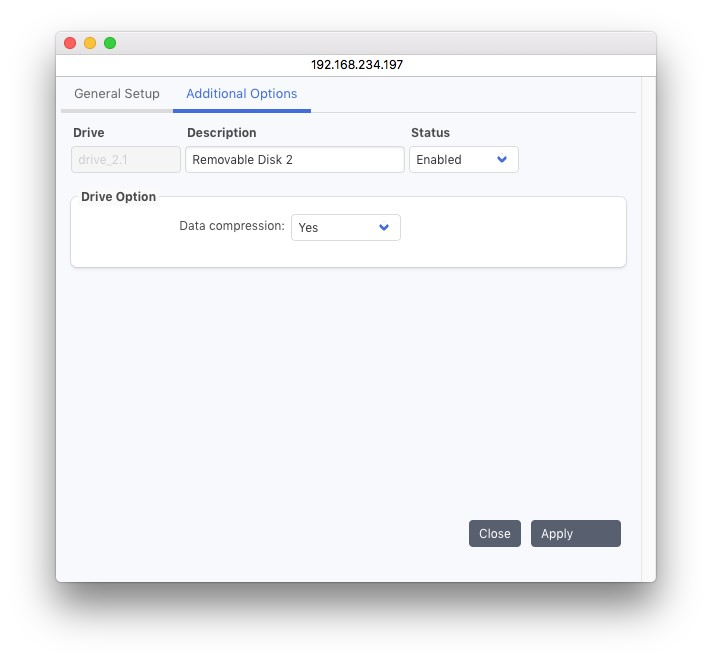
Task: Select the Additional Options tab
Action: click(x=241, y=94)
